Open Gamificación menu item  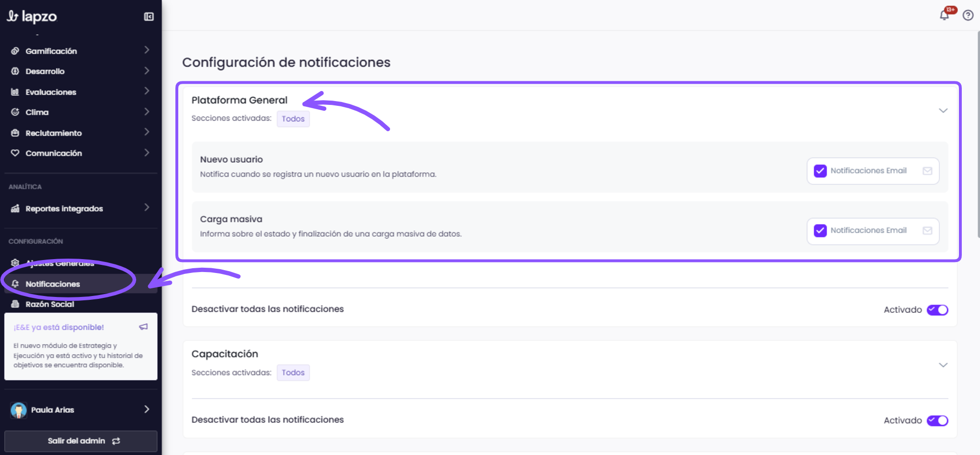tap(81, 51)
